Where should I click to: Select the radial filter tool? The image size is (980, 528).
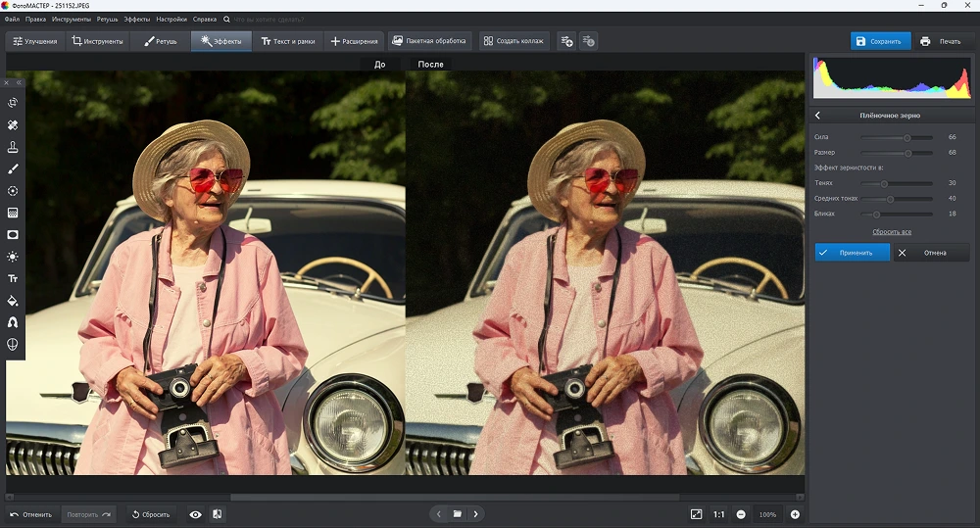click(x=13, y=191)
